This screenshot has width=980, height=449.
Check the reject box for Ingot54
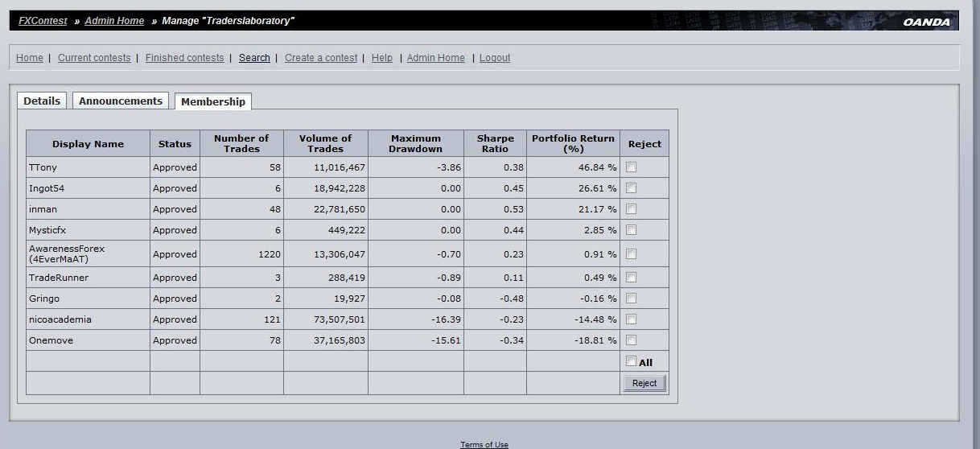click(632, 188)
